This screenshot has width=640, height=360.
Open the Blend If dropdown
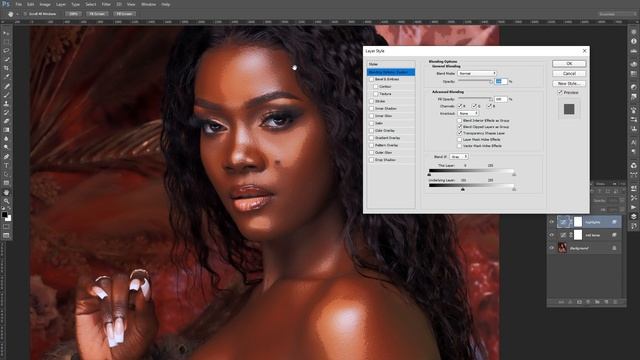(x=458, y=157)
